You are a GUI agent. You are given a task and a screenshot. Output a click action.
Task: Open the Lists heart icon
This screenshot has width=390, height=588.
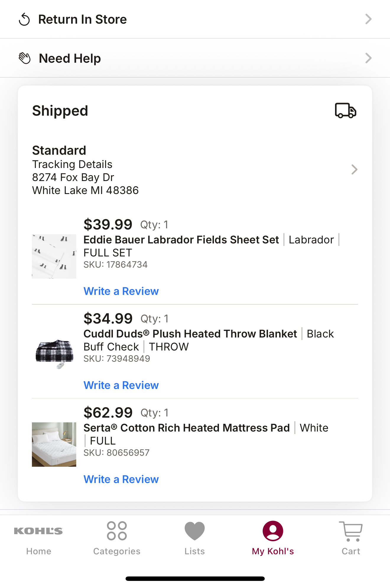pyautogui.click(x=195, y=531)
